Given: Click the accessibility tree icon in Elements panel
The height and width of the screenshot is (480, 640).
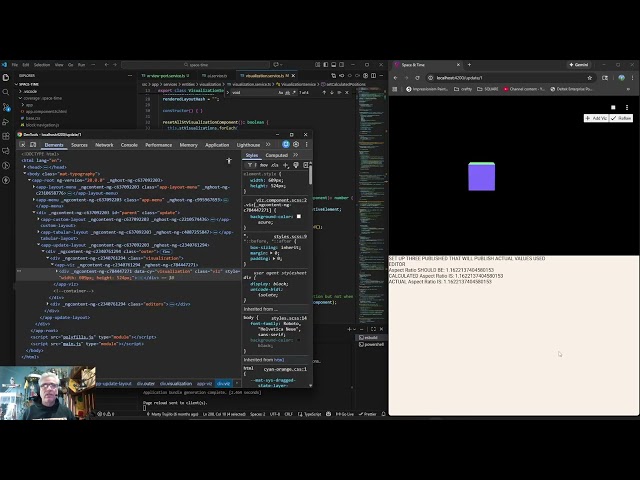Looking at the screenshot, I should point(229,161).
